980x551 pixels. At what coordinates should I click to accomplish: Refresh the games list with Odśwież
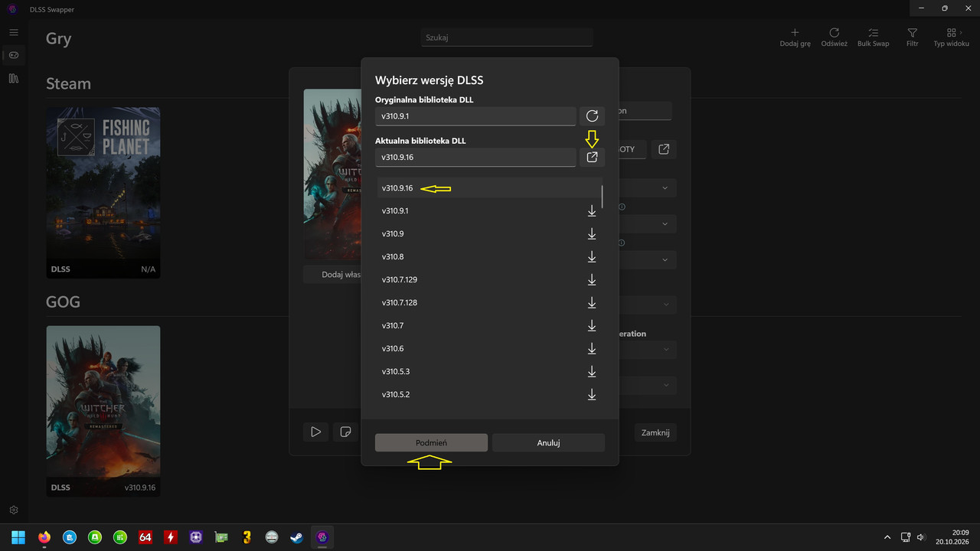(834, 37)
